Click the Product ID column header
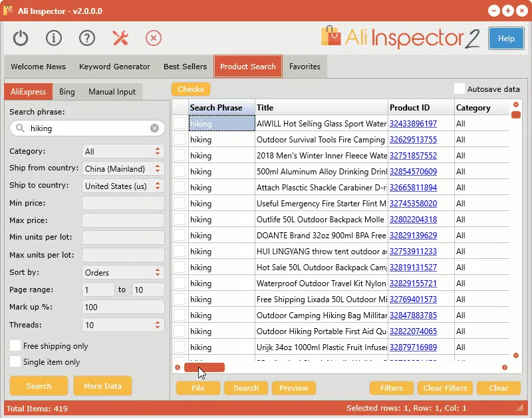Viewport: 532px width, 418px height. click(421, 108)
